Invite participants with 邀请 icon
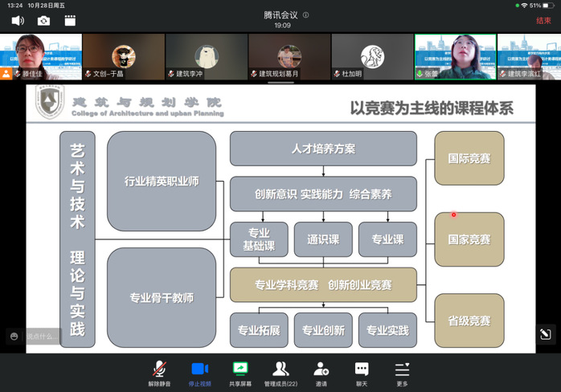 (x=321, y=373)
